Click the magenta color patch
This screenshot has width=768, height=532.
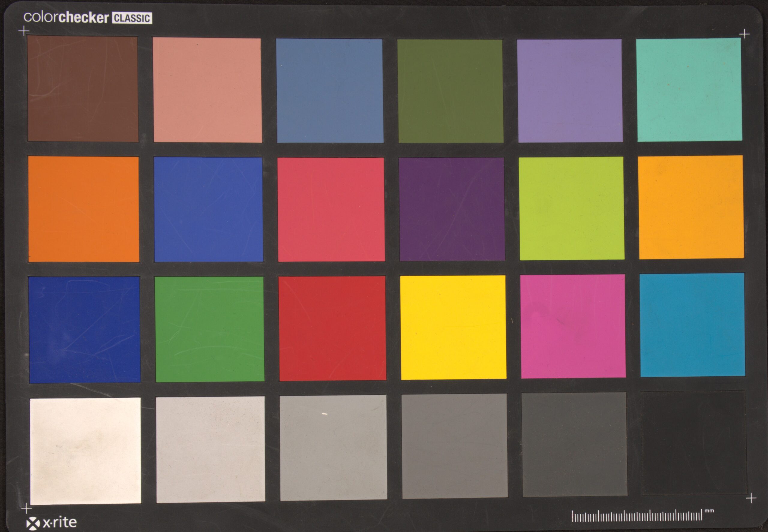(x=573, y=326)
